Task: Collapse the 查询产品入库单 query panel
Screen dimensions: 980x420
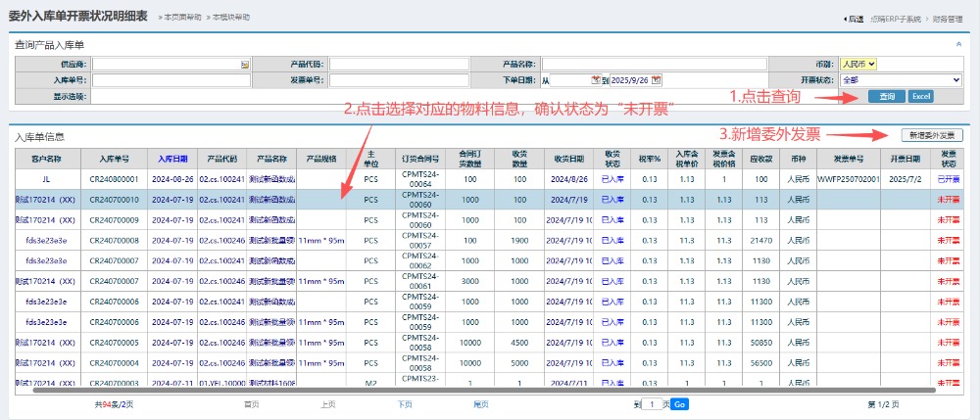Action: [x=957, y=44]
